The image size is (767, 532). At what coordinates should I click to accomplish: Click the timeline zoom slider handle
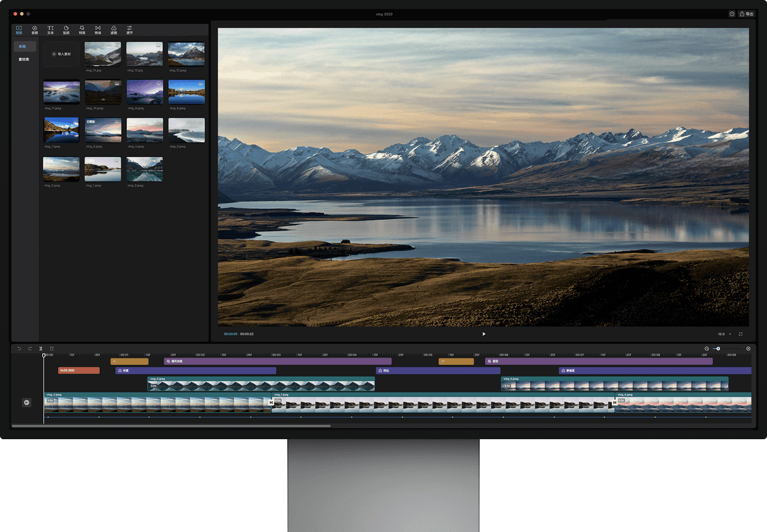point(718,349)
